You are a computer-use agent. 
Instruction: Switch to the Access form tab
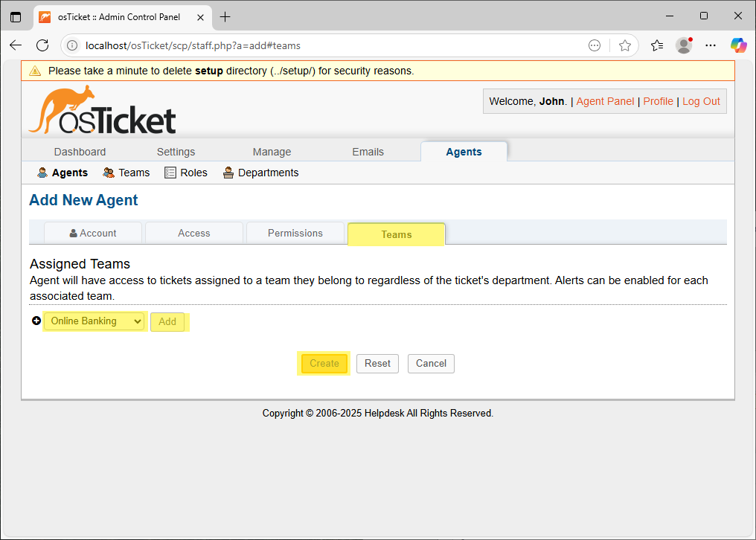(193, 233)
